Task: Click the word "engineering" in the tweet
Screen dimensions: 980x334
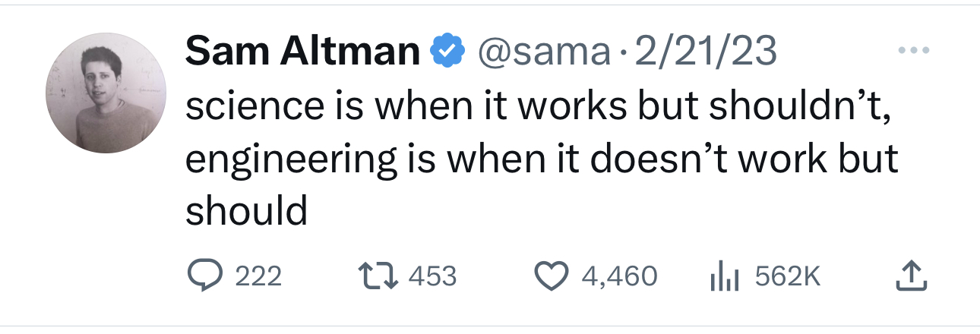Action: pos(290,160)
